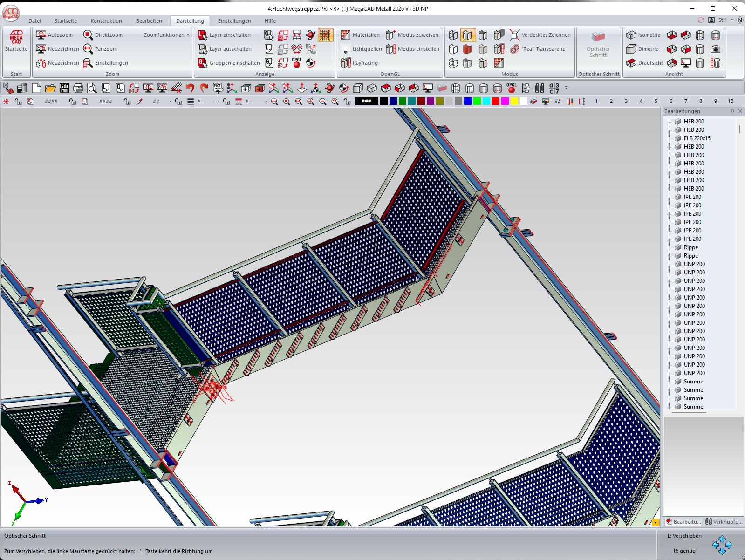Click the Autozoom icon in the Zoom group
The image size is (745, 560).
pos(41,35)
